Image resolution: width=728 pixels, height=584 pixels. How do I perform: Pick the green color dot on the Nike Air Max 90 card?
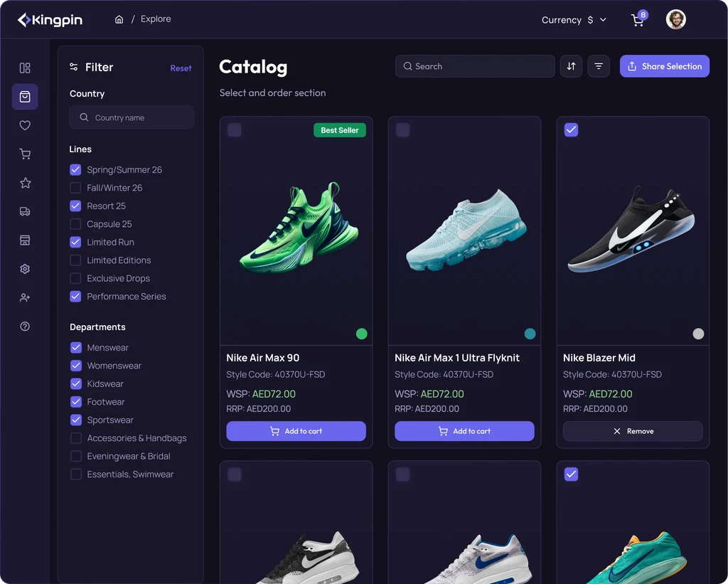click(x=362, y=334)
